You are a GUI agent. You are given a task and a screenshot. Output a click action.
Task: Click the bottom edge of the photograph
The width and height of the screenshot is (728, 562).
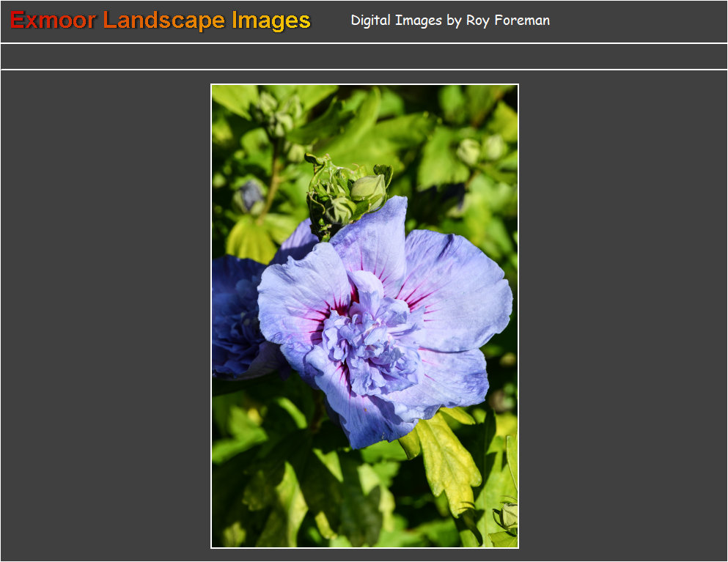point(364,545)
